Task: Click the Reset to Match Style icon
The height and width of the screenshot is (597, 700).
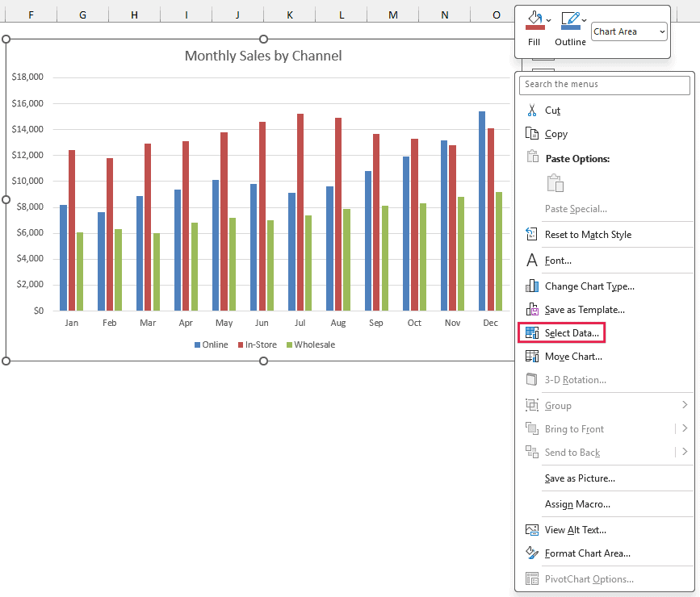Action: point(532,234)
